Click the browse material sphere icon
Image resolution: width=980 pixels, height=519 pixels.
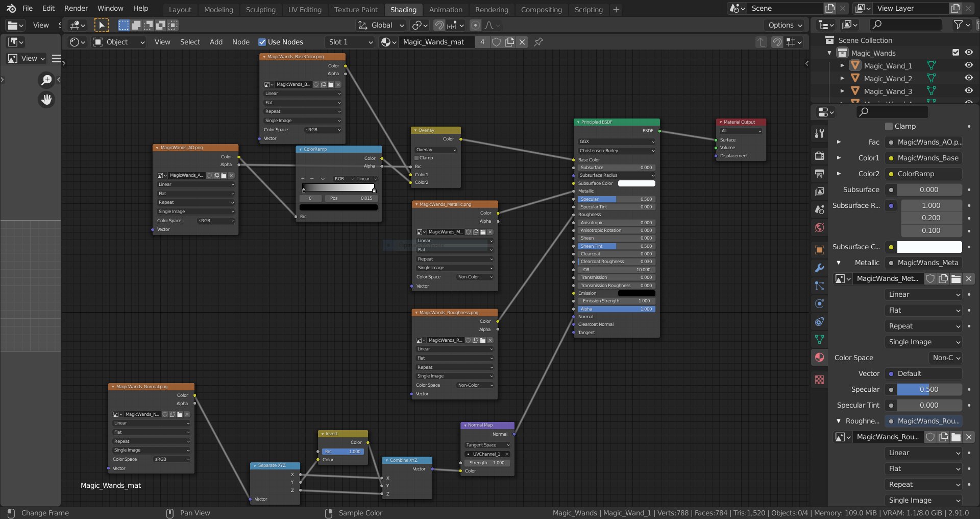[x=388, y=42]
